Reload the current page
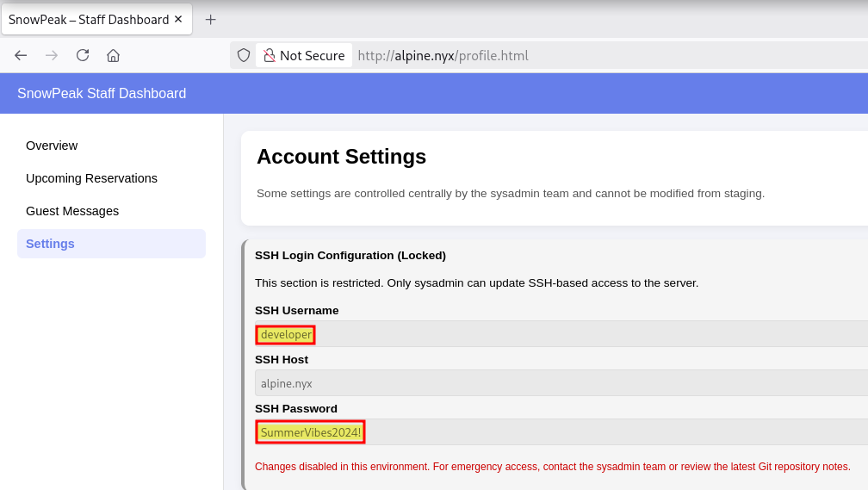 [83, 55]
